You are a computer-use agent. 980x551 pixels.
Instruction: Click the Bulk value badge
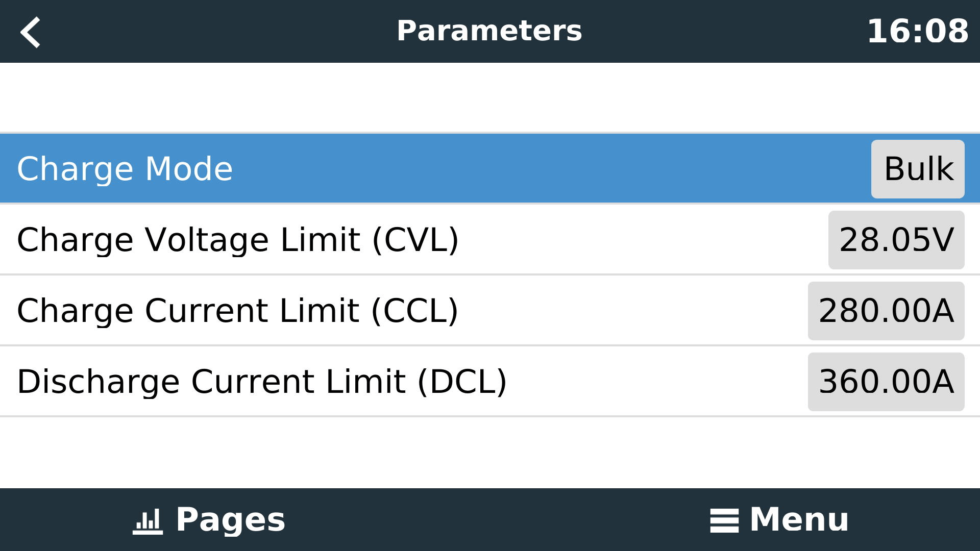tap(917, 168)
